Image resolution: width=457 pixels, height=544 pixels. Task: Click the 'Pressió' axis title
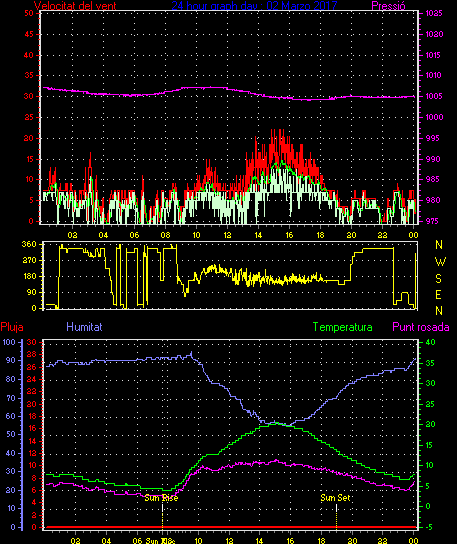(x=388, y=6)
